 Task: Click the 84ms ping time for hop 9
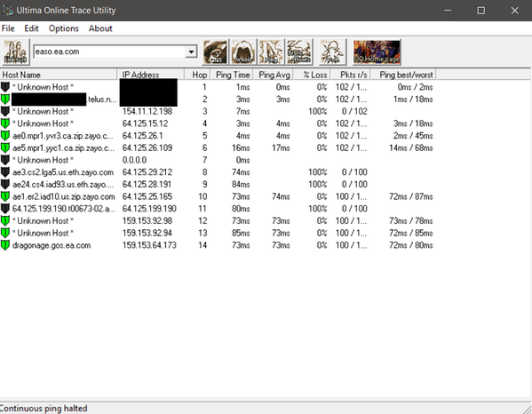(x=241, y=184)
